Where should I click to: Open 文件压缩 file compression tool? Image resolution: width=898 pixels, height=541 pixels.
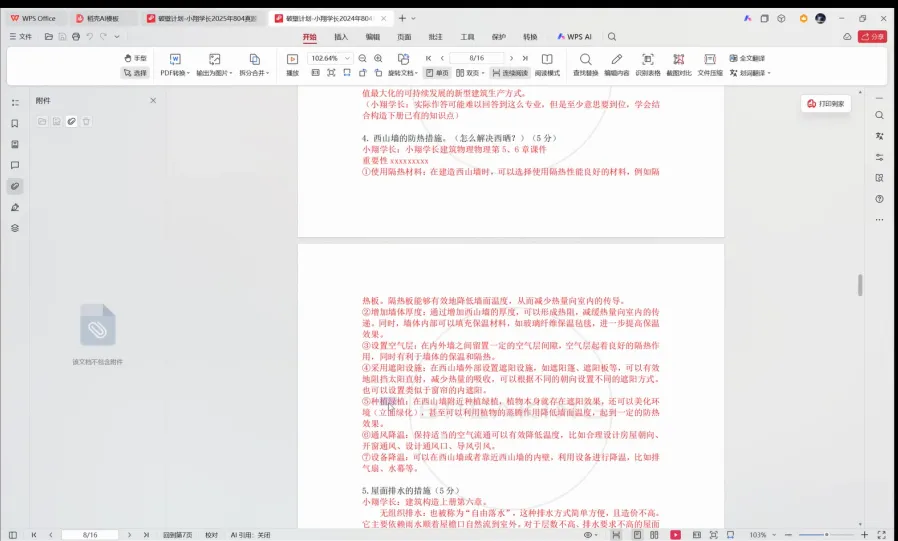tap(710, 65)
